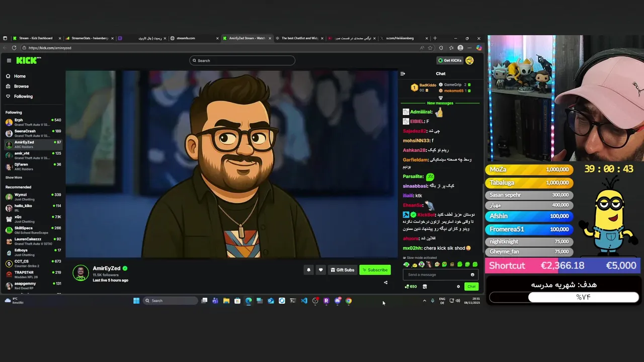Open ENG DE language switcher
The width and height of the screenshot is (644, 362).
pos(442,301)
